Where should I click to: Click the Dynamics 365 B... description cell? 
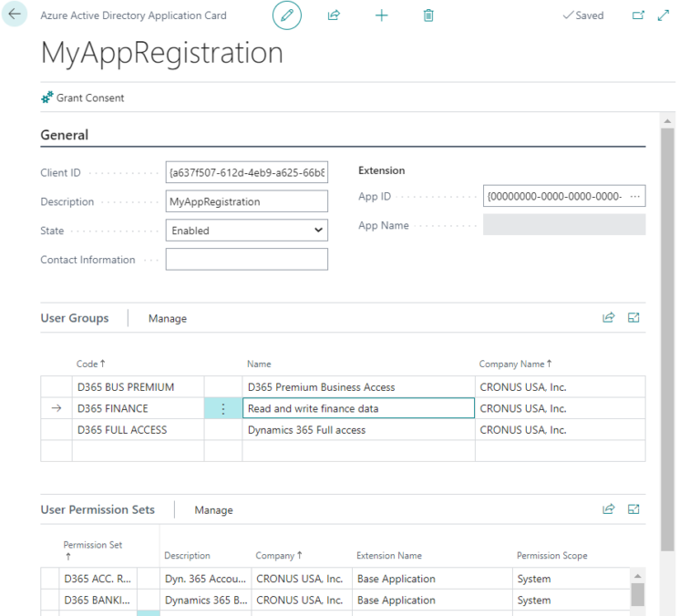pos(205,600)
